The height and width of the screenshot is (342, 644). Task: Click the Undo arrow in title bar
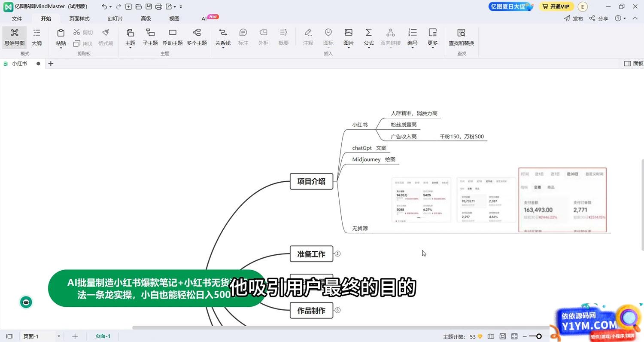point(104,6)
